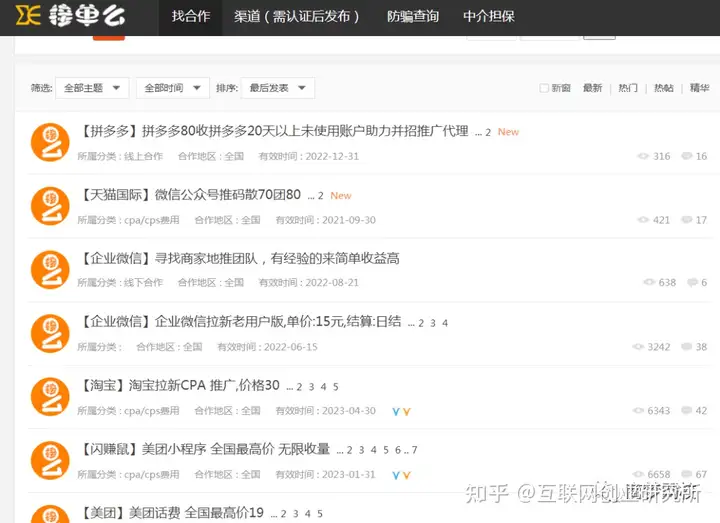Click view count icon beside 3242
Viewport: 720px width, 523px height.
638,347
